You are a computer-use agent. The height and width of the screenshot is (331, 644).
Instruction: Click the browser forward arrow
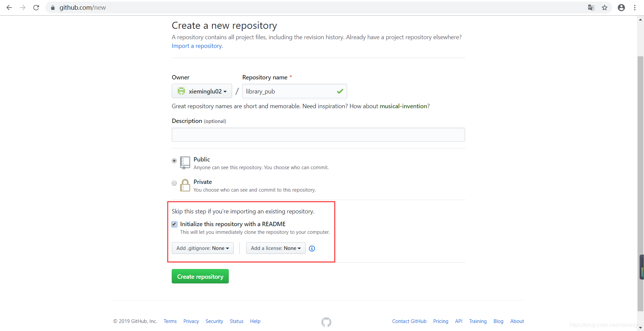(22, 7)
